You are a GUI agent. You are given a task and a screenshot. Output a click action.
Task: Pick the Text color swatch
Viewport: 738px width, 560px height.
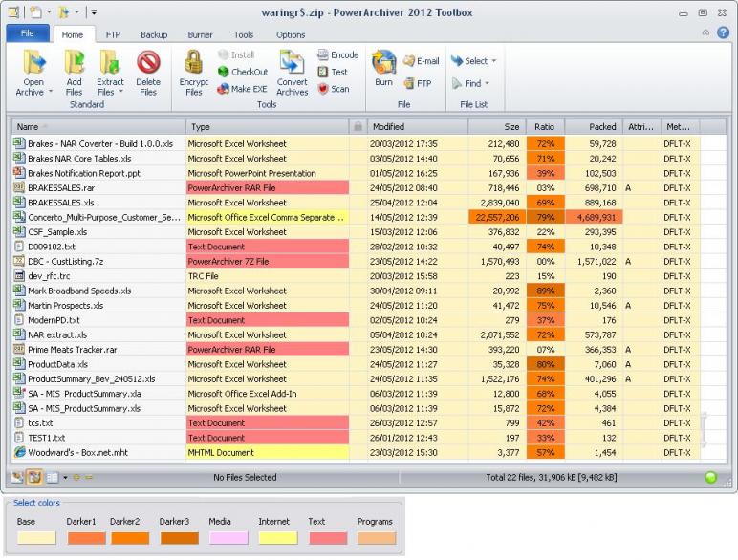(328, 538)
